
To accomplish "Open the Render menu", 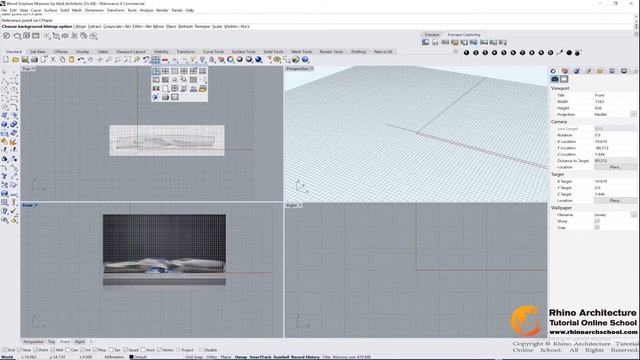I will click(162, 10).
